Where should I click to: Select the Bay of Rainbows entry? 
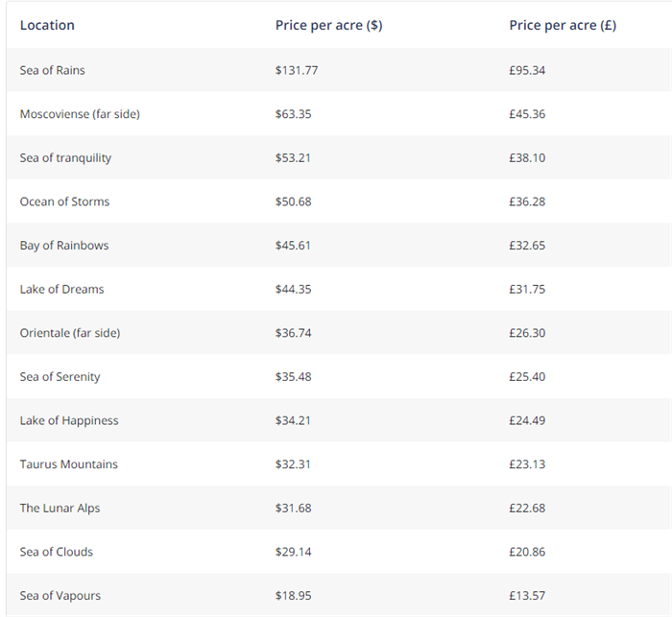tap(64, 246)
